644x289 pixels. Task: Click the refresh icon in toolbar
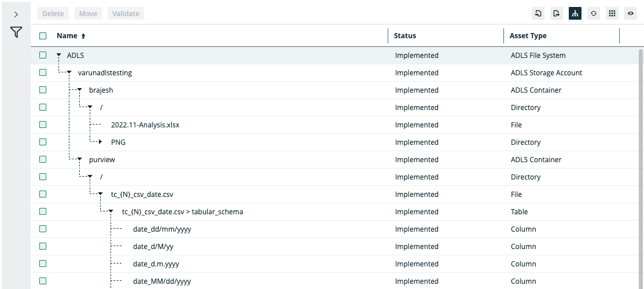[594, 13]
